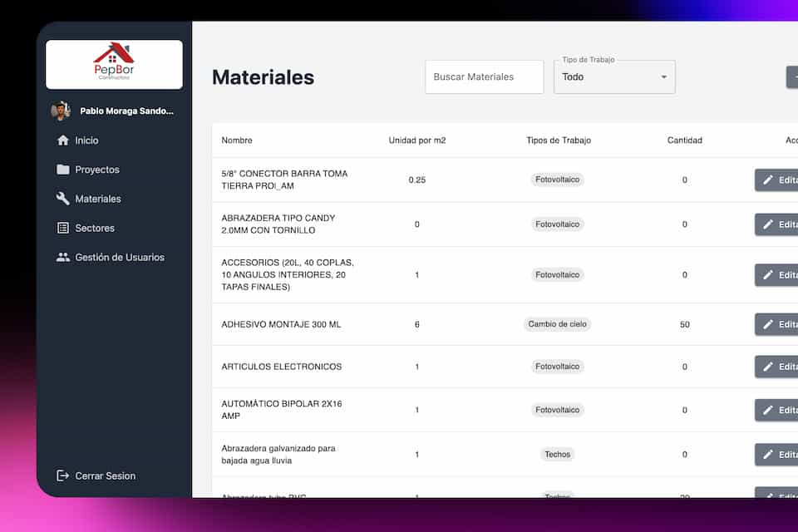Click the Cerrar Sesion option

(x=105, y=475)
